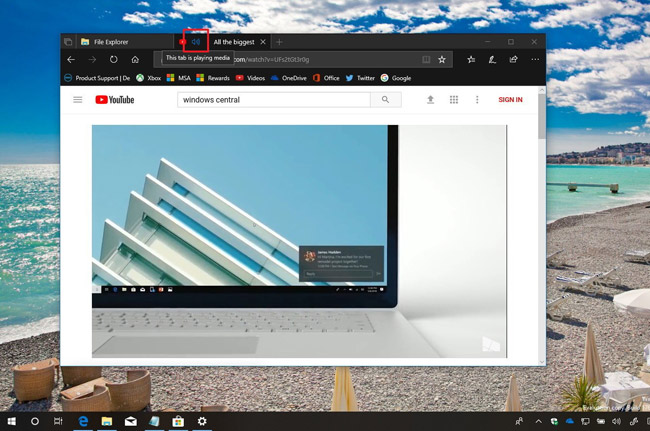Switch to the File Explorer tab
Screen dimensions: 650x431
[x=124, y=42]
